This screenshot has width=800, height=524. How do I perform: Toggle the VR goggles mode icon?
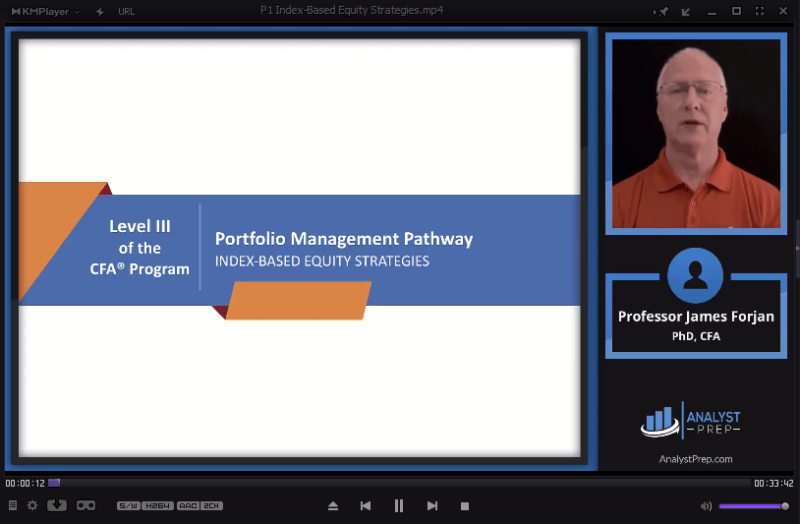[x=86, y=505]
